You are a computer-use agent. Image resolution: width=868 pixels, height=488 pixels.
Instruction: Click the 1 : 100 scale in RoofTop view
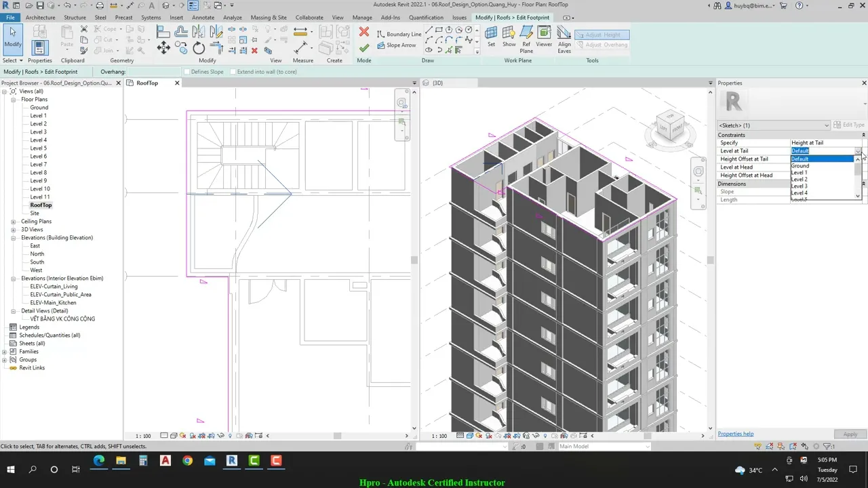[143, 436]
